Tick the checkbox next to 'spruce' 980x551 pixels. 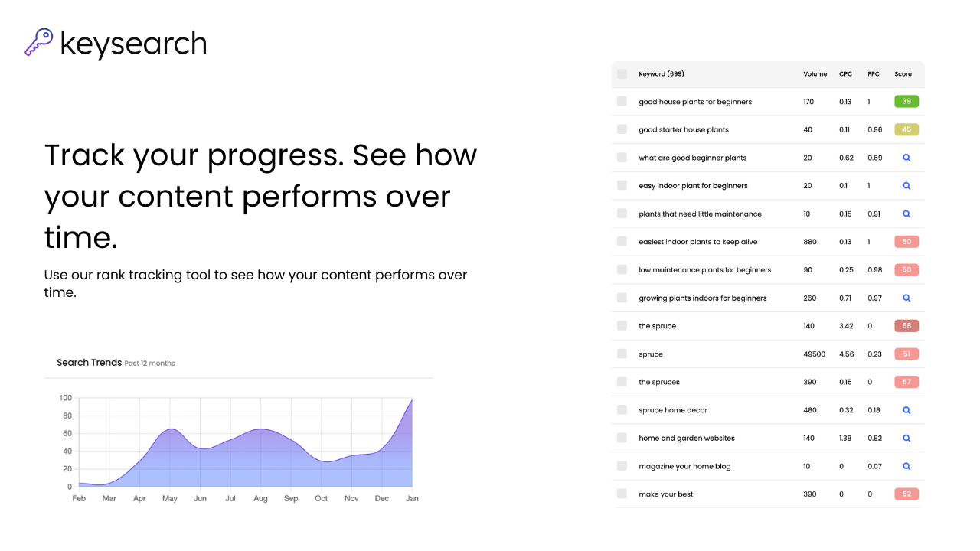(x=622, y=354)
